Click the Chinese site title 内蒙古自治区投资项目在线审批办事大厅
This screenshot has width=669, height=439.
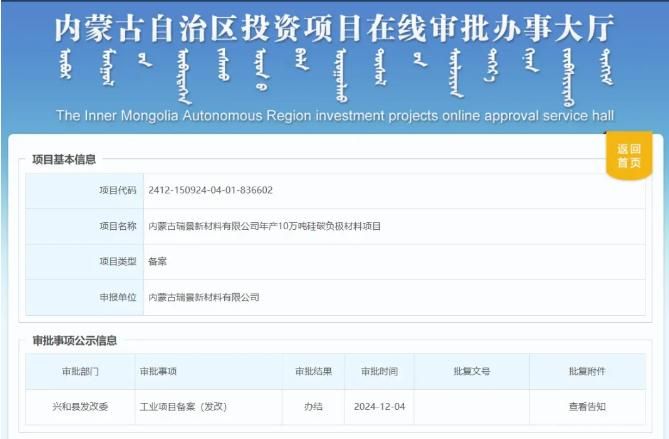click(x=335, y=29)
